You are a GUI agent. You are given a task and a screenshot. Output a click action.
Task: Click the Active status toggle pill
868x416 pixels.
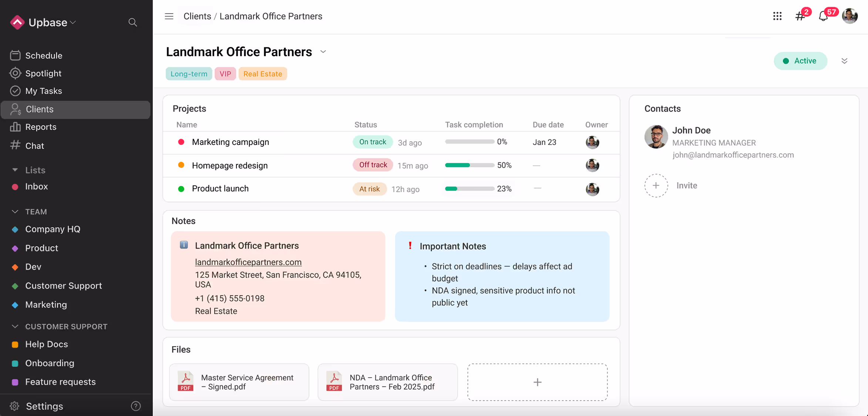point(800,61)
